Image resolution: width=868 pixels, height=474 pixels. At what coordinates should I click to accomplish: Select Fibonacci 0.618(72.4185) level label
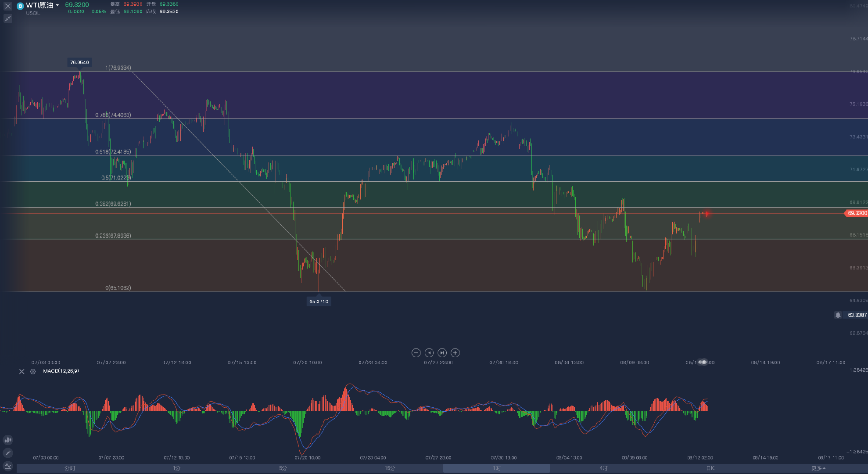coord(113,152)
